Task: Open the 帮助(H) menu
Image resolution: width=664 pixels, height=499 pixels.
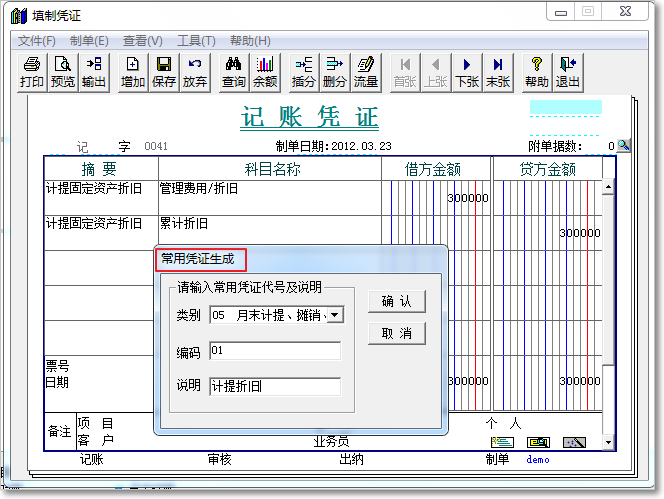Action: pos(250,41)
